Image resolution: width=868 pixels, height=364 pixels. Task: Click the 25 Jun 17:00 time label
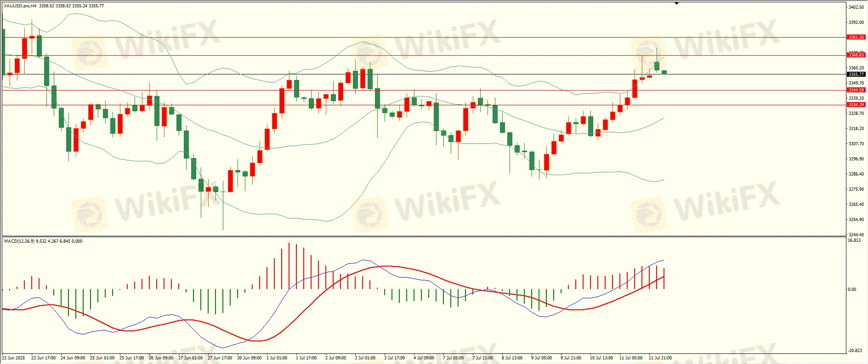(x=131, y=358)
